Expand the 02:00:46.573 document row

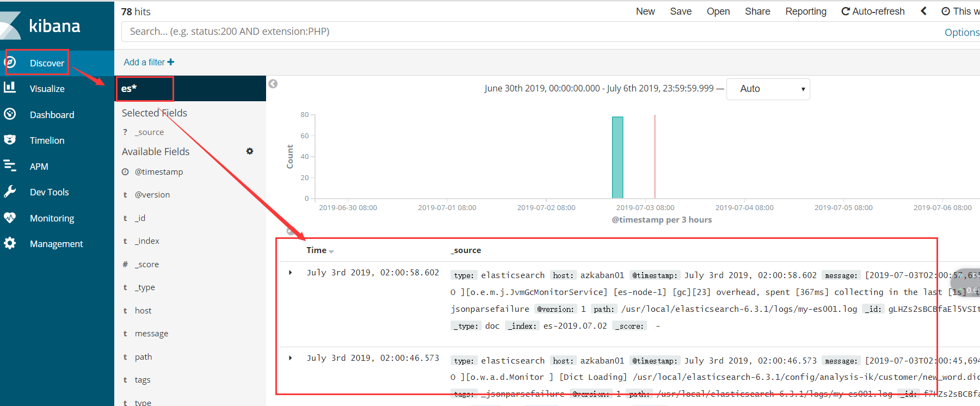[x=291, y=358]
